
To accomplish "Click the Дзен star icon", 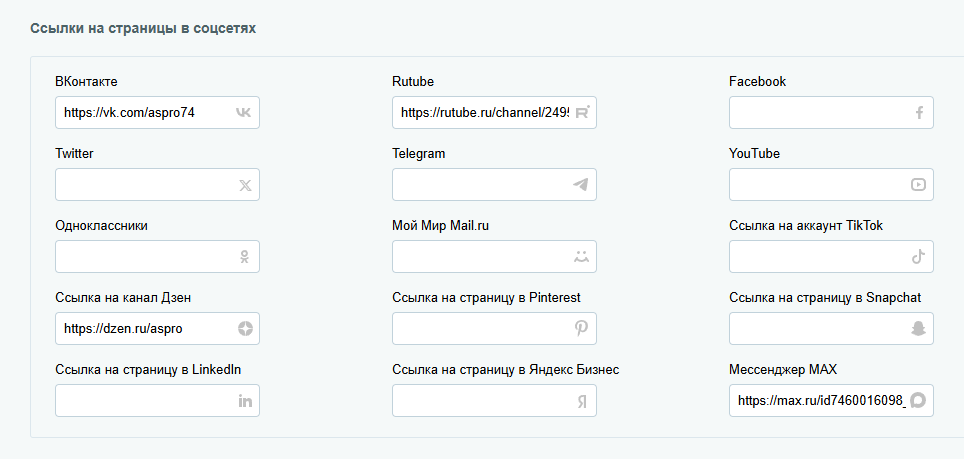I will 245,329.
